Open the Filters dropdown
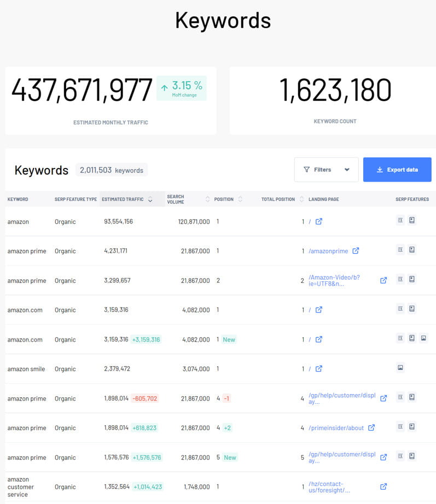This screenshot has height=504, width=436. click(326, 170)
